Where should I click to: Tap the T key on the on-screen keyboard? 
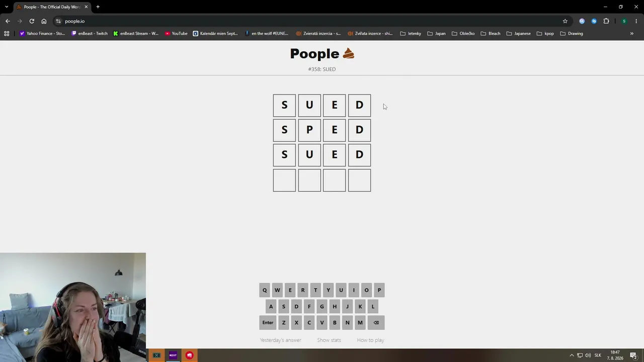315,290
